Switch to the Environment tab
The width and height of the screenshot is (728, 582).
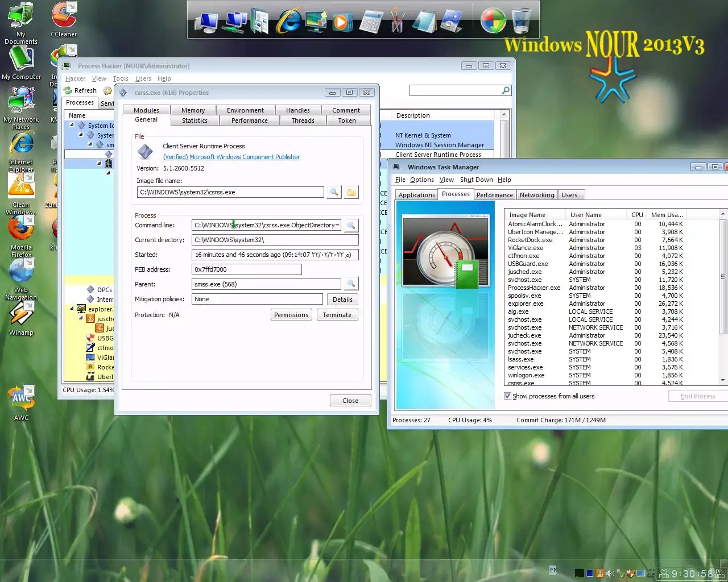245,110
